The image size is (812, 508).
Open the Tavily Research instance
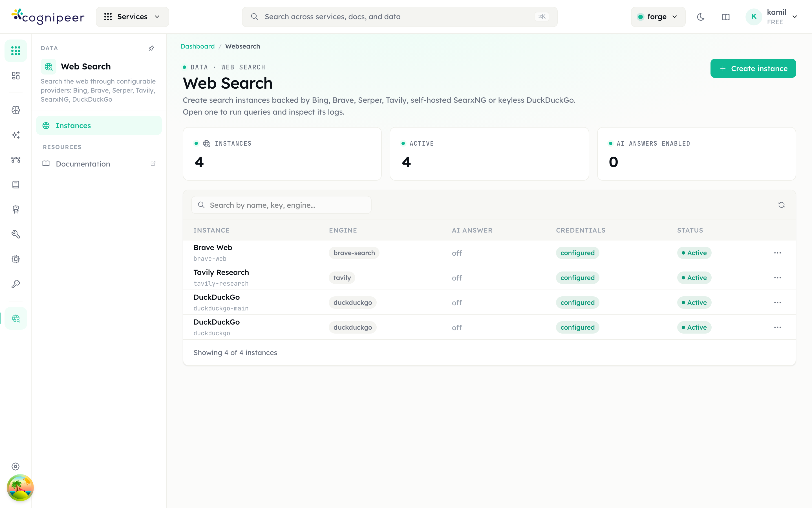(x=221, y=272)
